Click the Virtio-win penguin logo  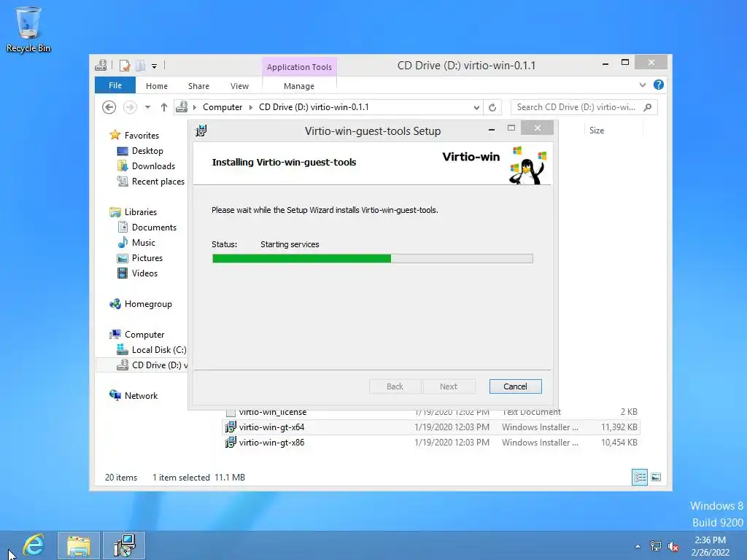(x=527, y=165)
